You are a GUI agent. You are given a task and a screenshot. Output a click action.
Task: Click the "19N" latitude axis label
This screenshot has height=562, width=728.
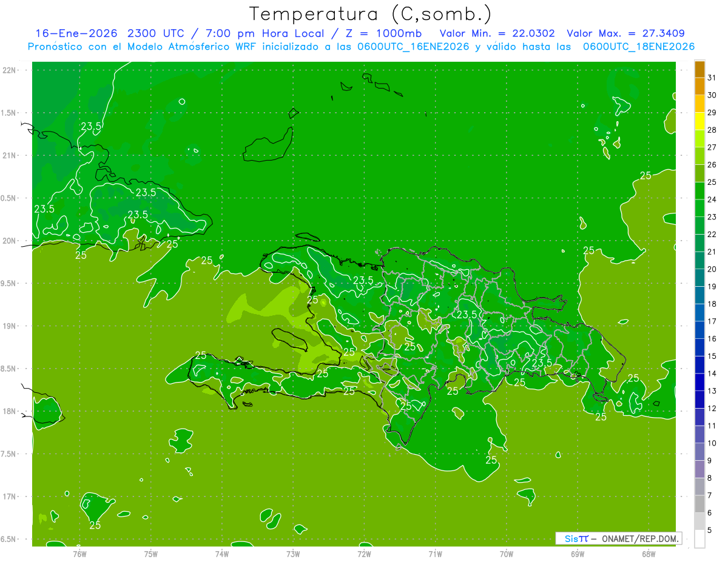[8, 326]
